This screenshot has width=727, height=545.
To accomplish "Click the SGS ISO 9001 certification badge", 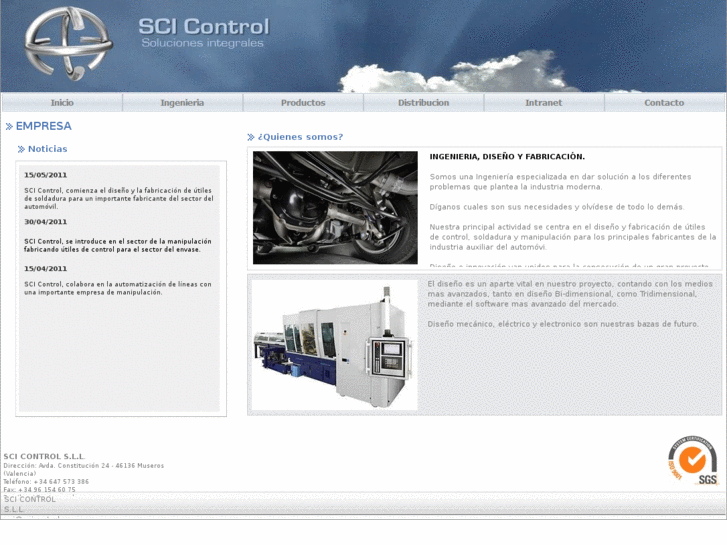I will click(693, 461).
